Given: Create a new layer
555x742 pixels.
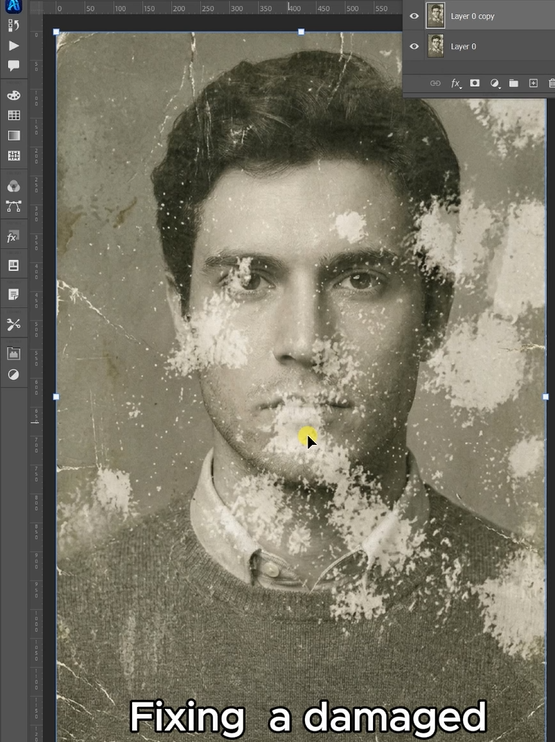Looking at the screenshot, I should coord(533,83).
